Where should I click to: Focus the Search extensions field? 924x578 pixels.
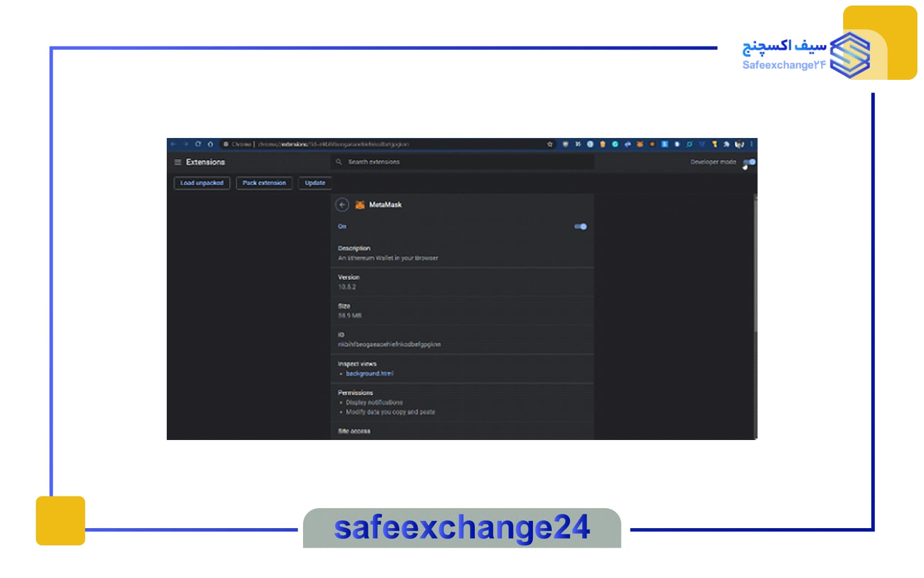(463, 162)
